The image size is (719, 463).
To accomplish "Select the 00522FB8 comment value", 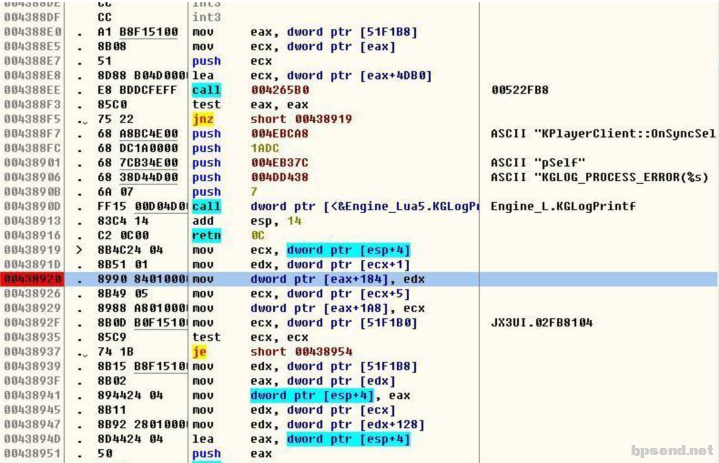I will point(520,90).
